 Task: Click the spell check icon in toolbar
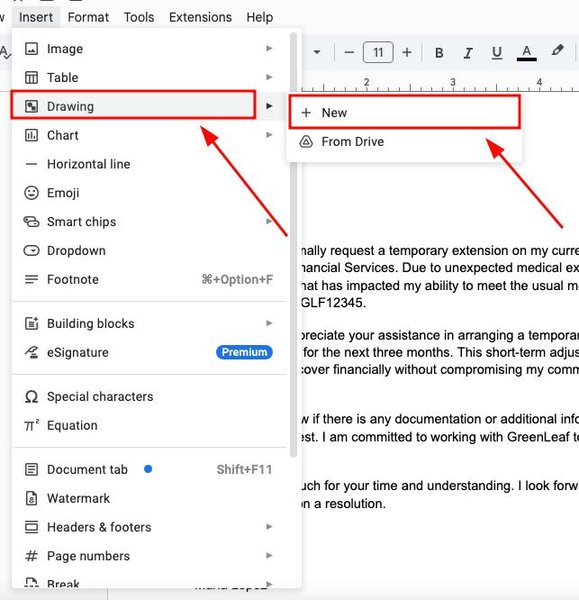point(5,52)
